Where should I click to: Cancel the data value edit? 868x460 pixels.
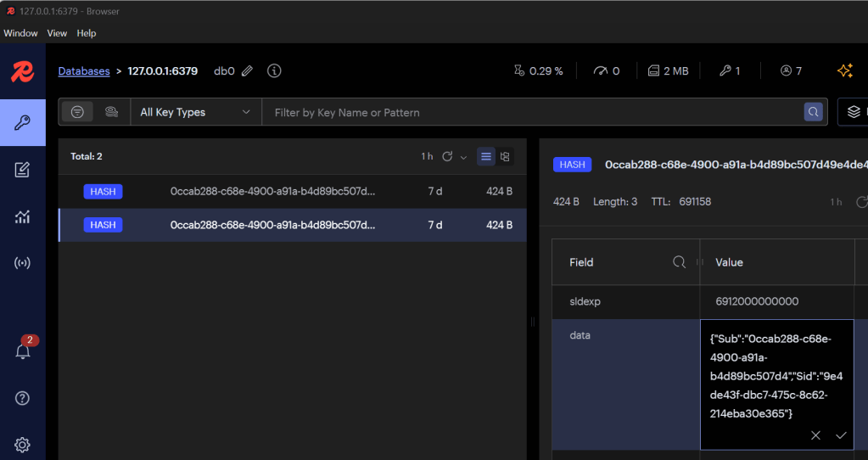point(815,435)
